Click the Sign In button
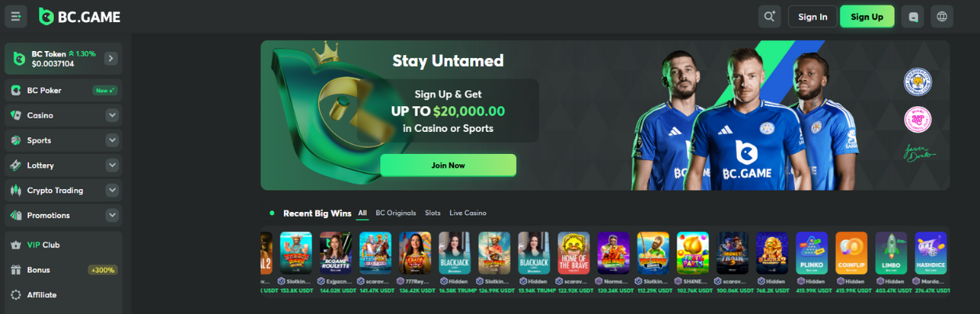The height and width of the screenshot is (314, 980). coord(812,16)
